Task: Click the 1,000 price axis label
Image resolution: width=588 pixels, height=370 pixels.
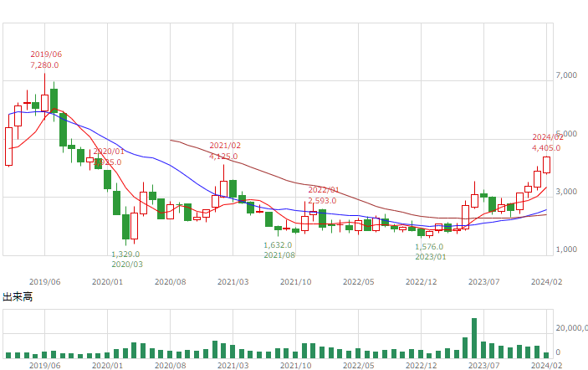Action: [x=566, y=249]
